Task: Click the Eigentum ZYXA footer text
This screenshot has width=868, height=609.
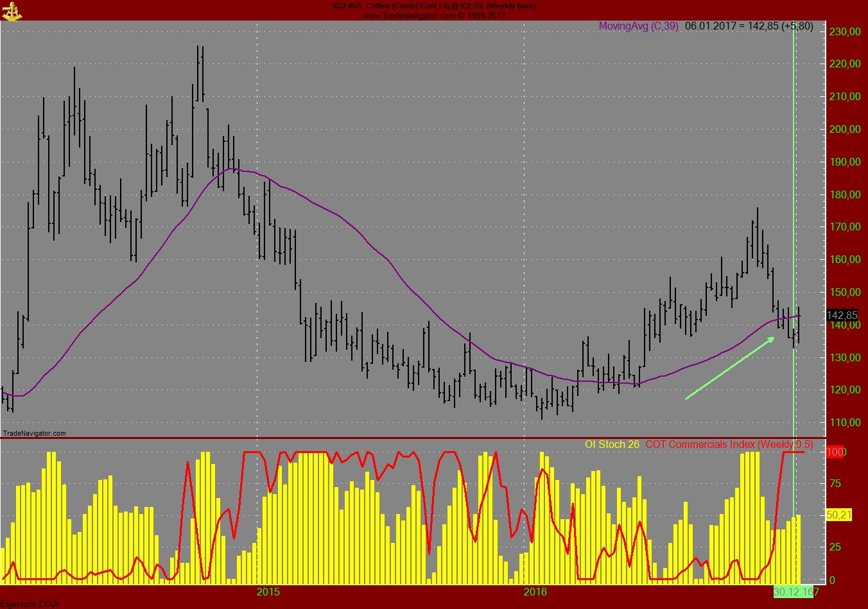Action: [x=28, y=604]
